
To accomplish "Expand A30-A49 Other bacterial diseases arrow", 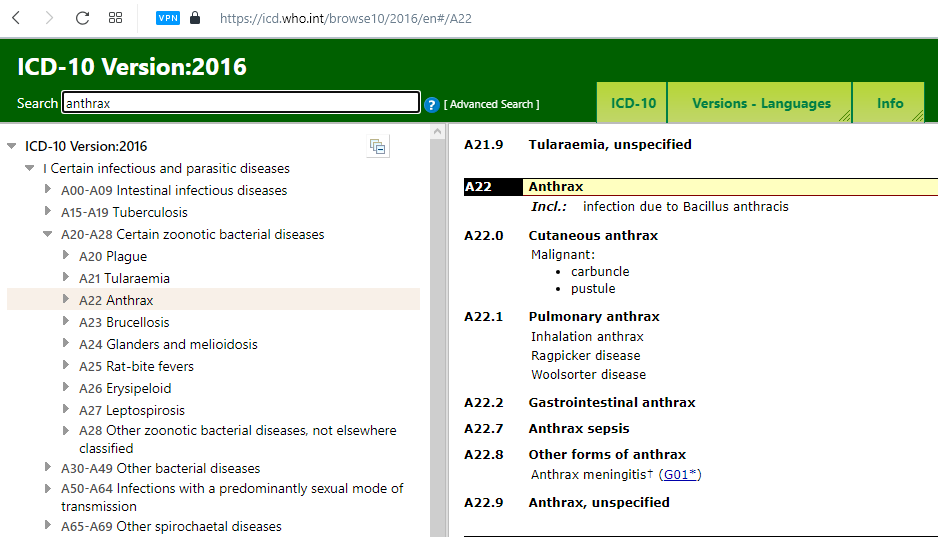I will pos(47,467).
